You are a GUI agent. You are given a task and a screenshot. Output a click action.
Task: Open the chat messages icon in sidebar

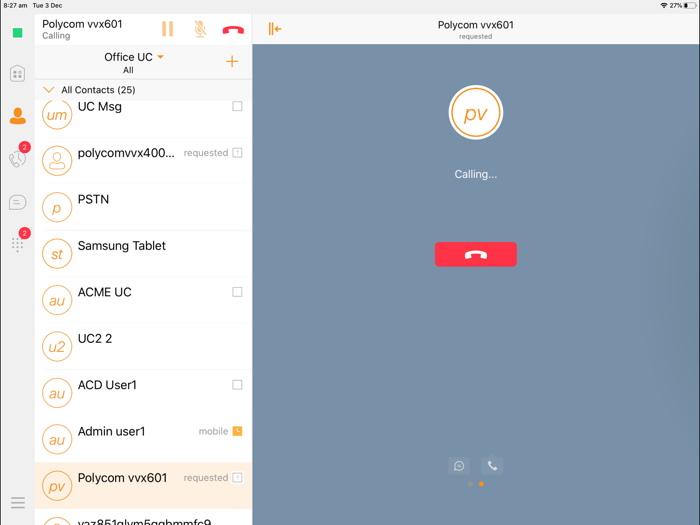17,202
